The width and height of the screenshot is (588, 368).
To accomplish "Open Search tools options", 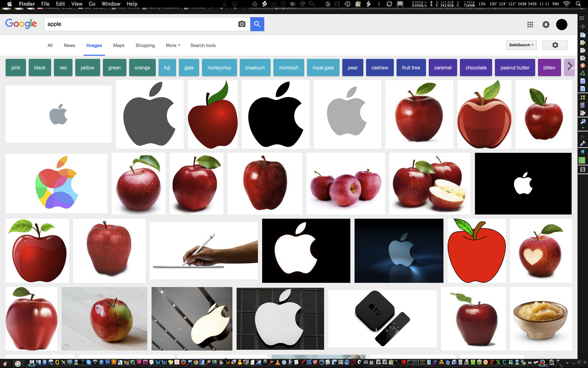I will [x=203, y=46].
